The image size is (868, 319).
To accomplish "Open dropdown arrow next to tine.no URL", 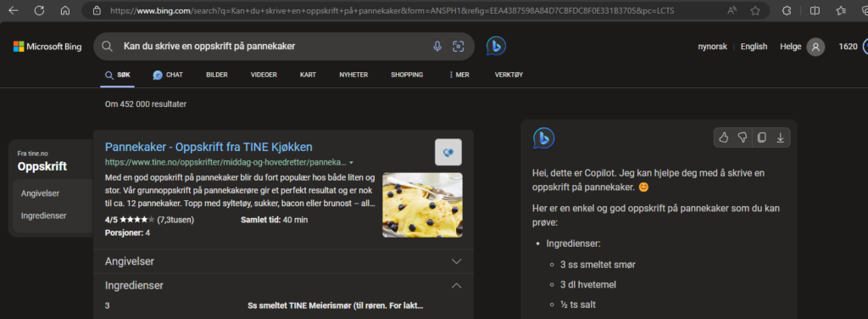I will 352,163.
